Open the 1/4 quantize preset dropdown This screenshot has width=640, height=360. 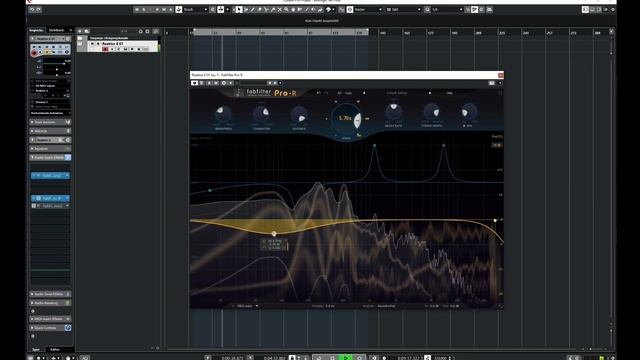[x=447, y=9]
